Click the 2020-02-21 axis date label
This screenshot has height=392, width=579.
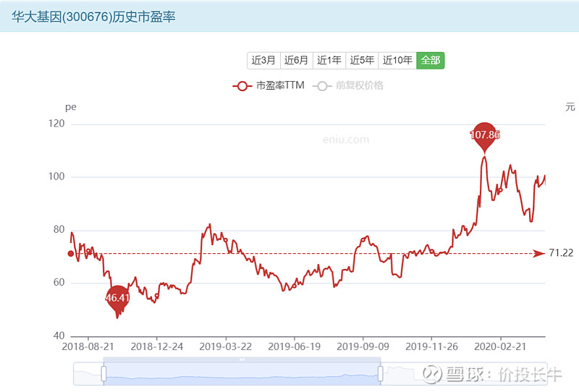click(500, 346)
